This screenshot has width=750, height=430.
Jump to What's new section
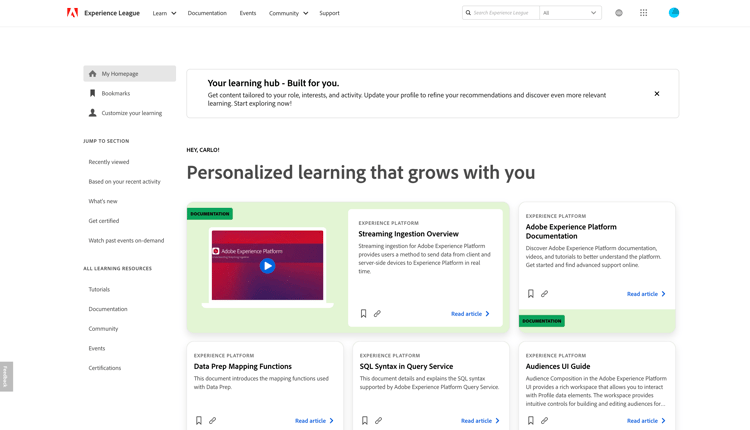[x=103, y=201]
